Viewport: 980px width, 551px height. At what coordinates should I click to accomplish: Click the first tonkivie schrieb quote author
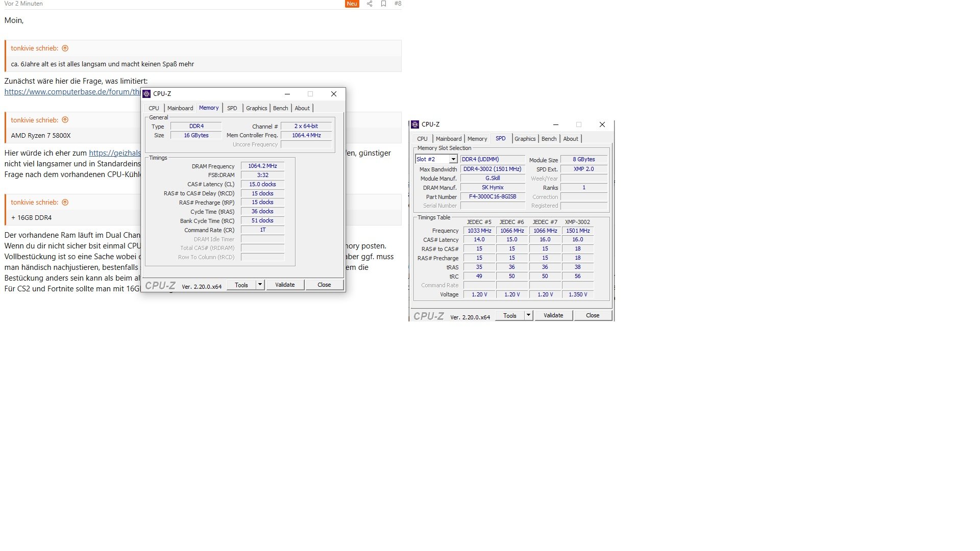pos(35,48)
